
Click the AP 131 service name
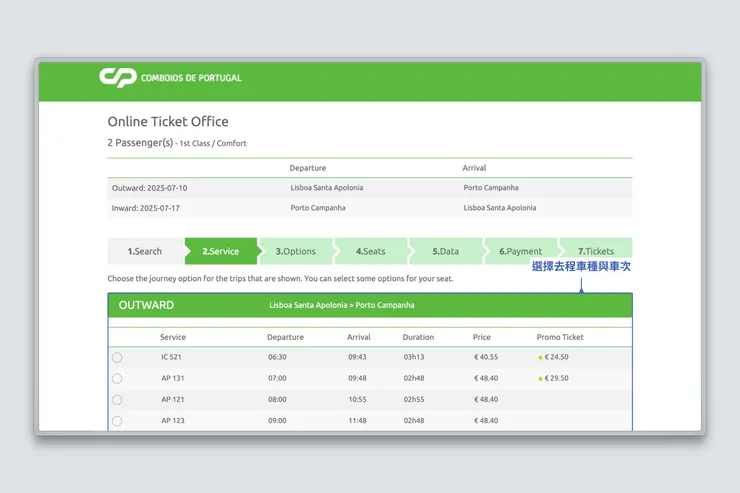[x=173, y=378]
